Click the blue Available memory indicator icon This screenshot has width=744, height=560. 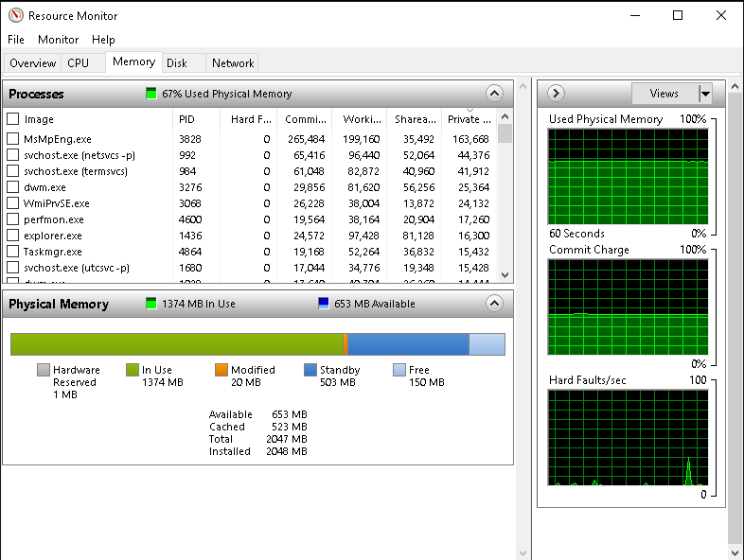324,304
